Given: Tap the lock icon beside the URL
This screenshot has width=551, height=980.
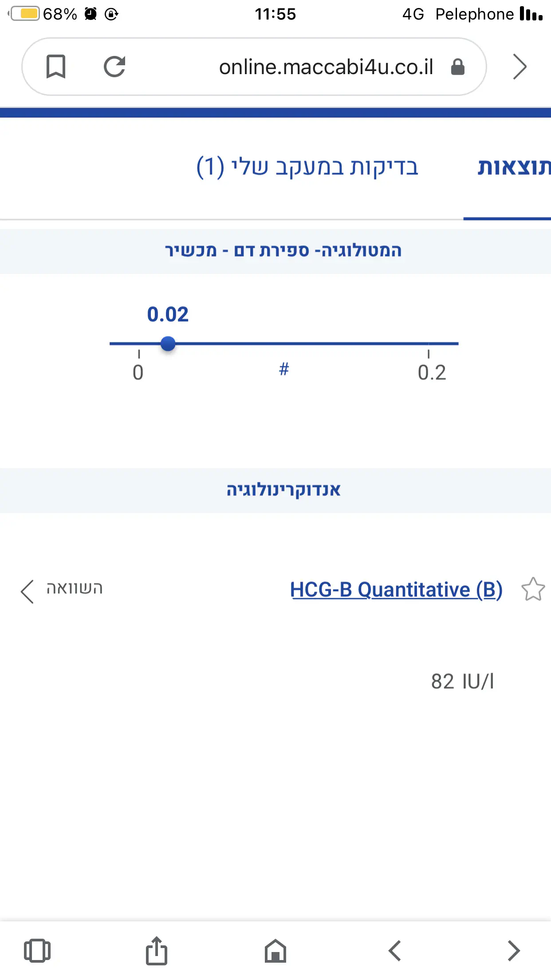Looking at the screenshot, I should [x=457, y=67].
